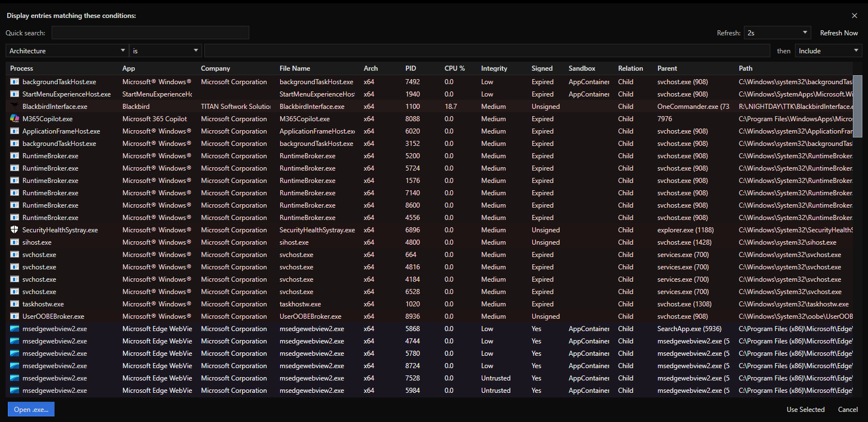Sort by the Relation column header
868x422 pixels.
(631, 68)
